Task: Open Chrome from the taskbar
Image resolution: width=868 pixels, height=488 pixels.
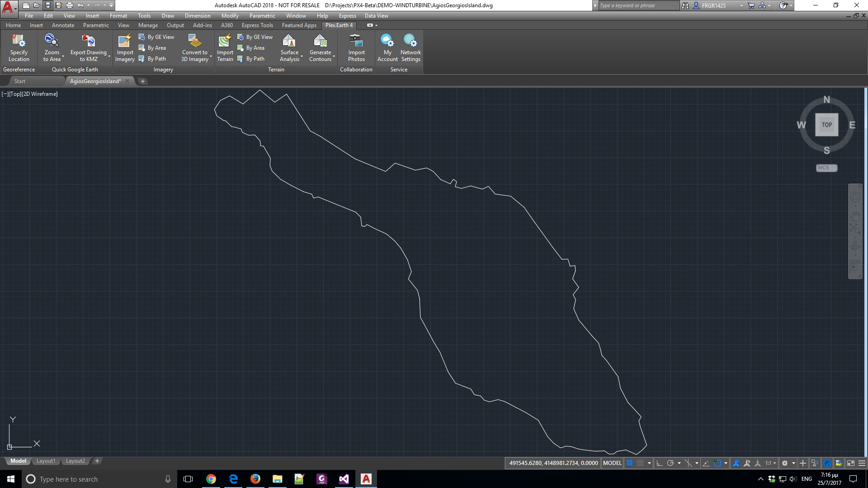Action: (x=211, y=479)
